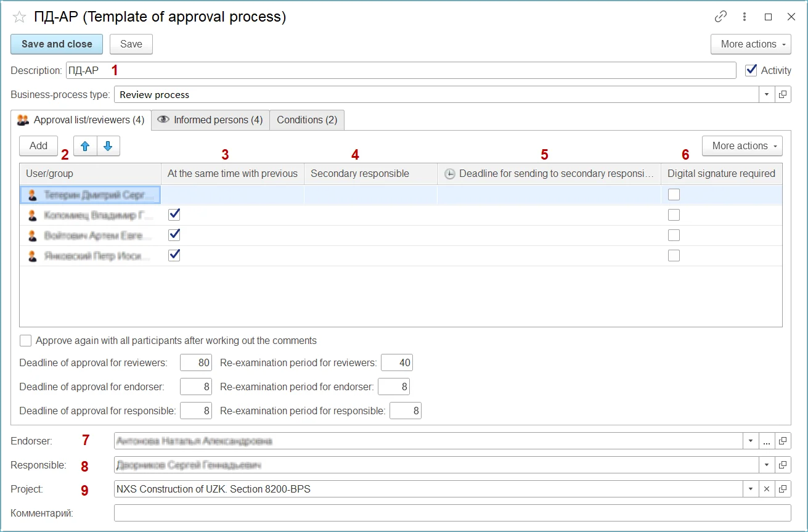Expand the Business-process type dropdown
This screenshot has width=808, height=532.
767,95
